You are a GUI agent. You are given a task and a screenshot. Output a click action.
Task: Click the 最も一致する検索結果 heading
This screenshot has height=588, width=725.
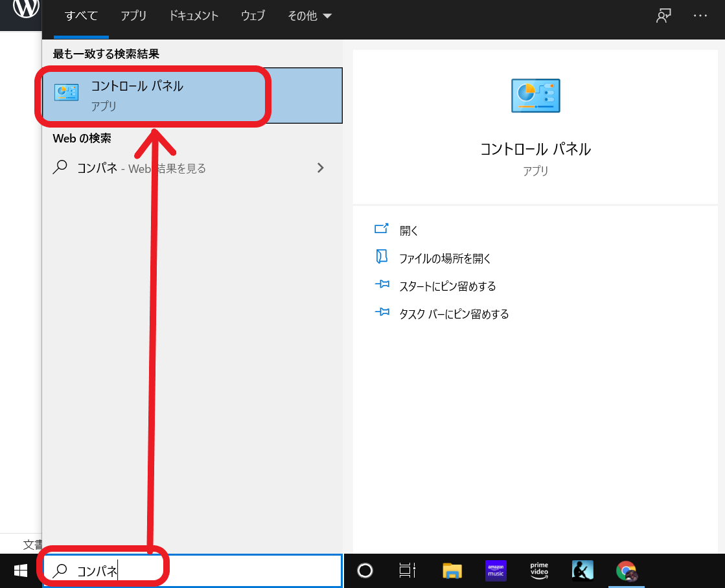click(x=106, y=54)
